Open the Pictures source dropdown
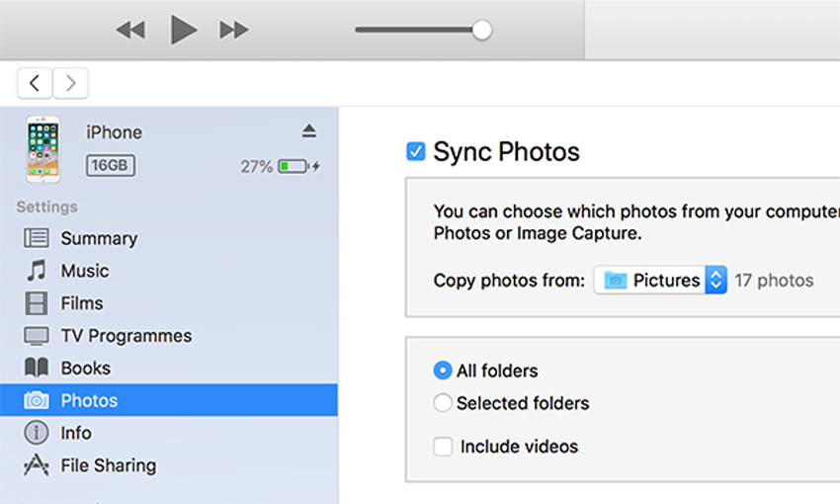The height and width of the screenshot is (504, 840). [x=660, y=281]
